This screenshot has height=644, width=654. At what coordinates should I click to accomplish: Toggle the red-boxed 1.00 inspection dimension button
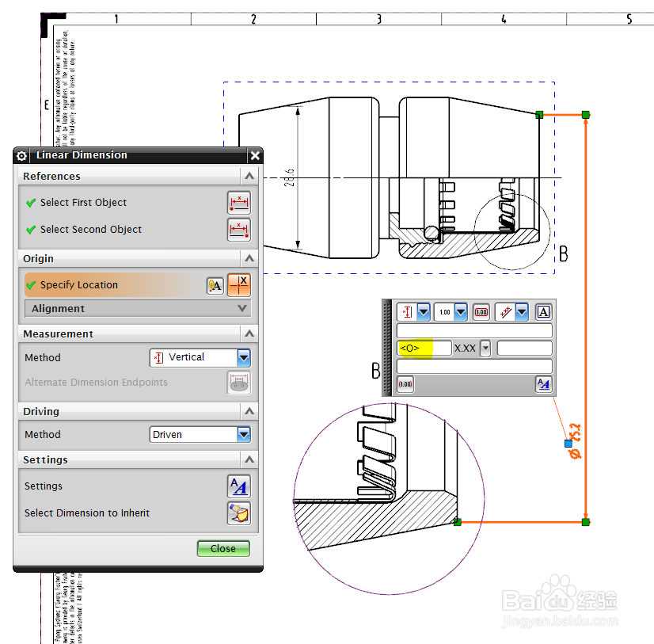[x=481, y=312]
